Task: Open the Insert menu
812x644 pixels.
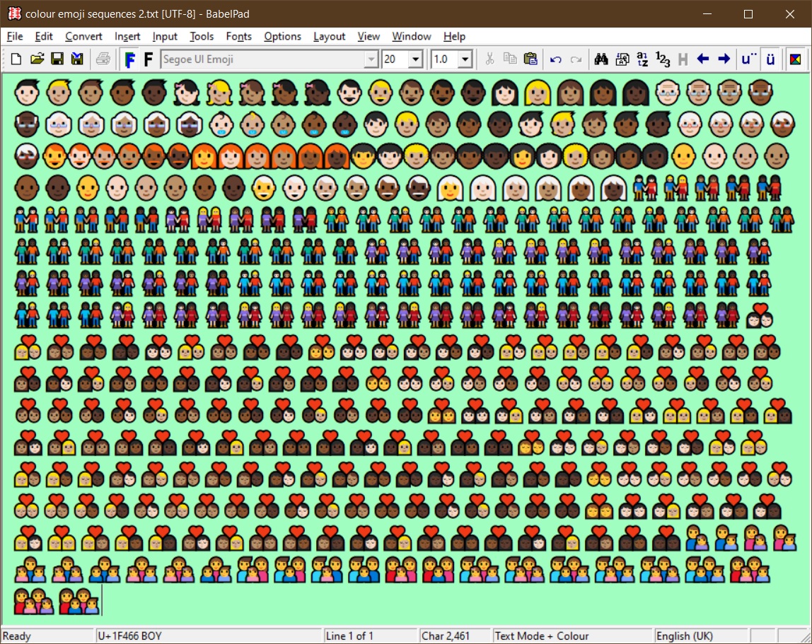Action: tap(127, 36)
